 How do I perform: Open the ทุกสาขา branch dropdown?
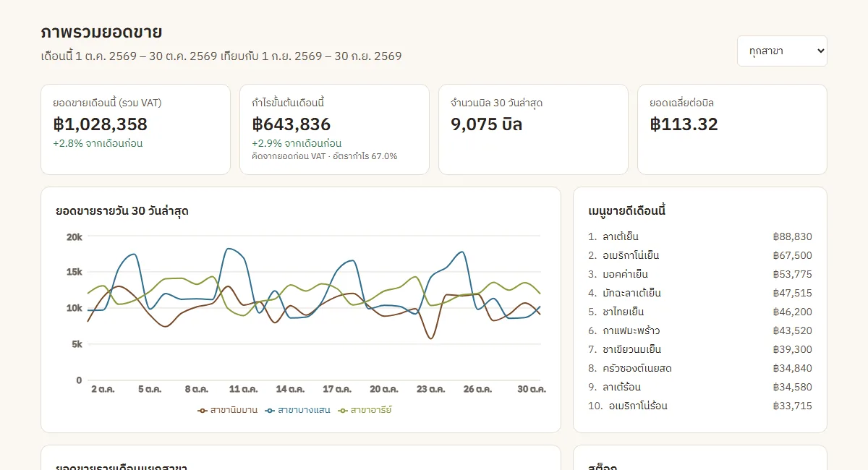pos(782,51)
